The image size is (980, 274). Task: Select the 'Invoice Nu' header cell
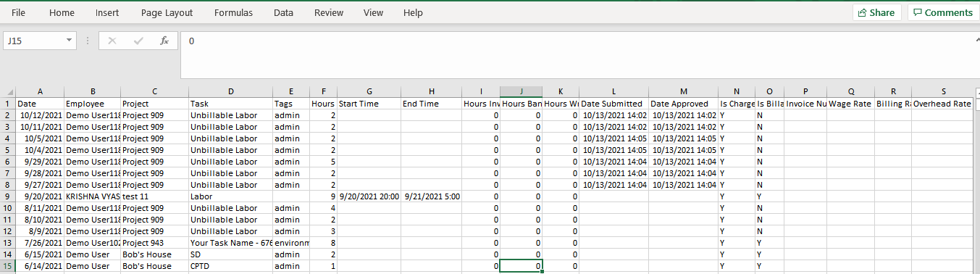coord(805,104)
